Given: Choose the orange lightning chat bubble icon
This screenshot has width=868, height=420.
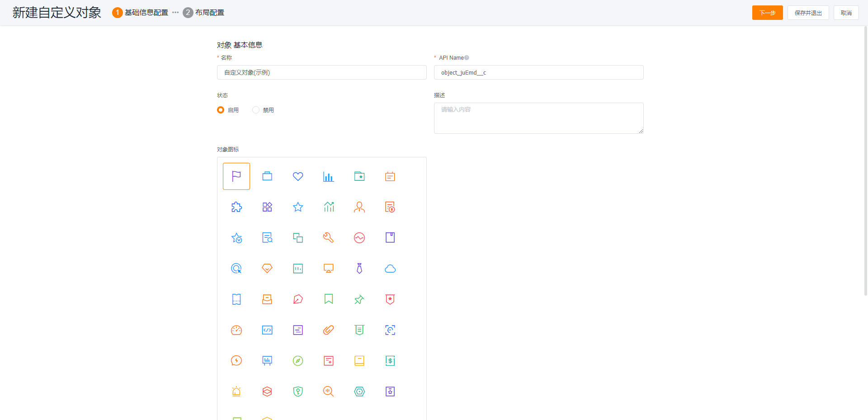Looking at the screenshot, I should click(x=236, y=361).
